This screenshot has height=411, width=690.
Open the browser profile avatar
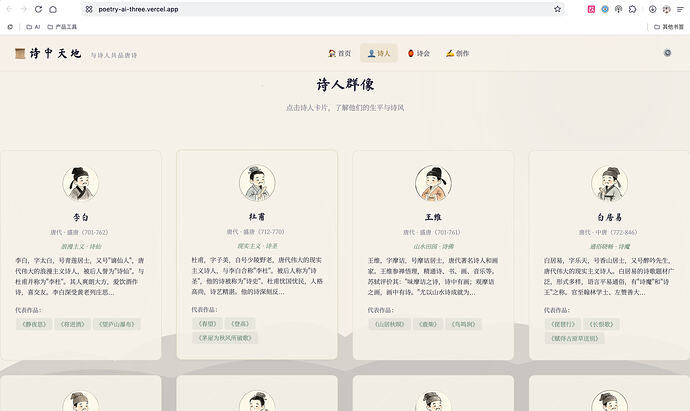tap(667, 9)
